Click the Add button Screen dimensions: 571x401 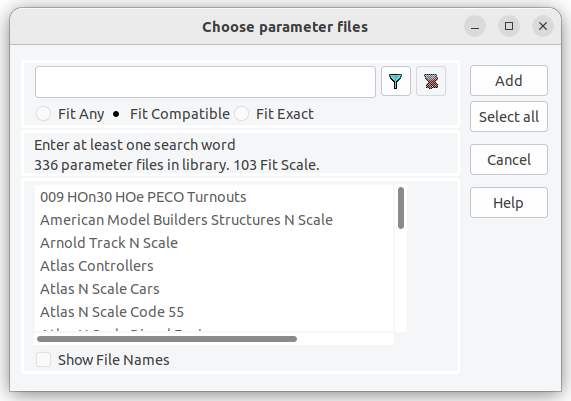click(x=509, y=80)
